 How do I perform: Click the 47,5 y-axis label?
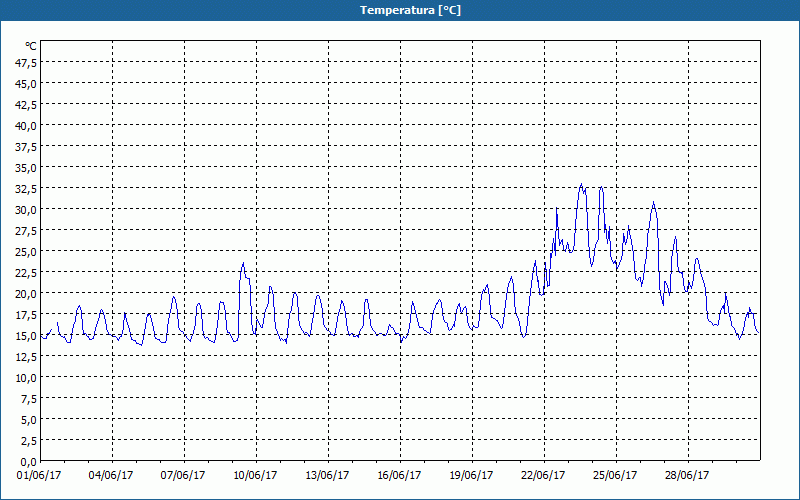27,63
